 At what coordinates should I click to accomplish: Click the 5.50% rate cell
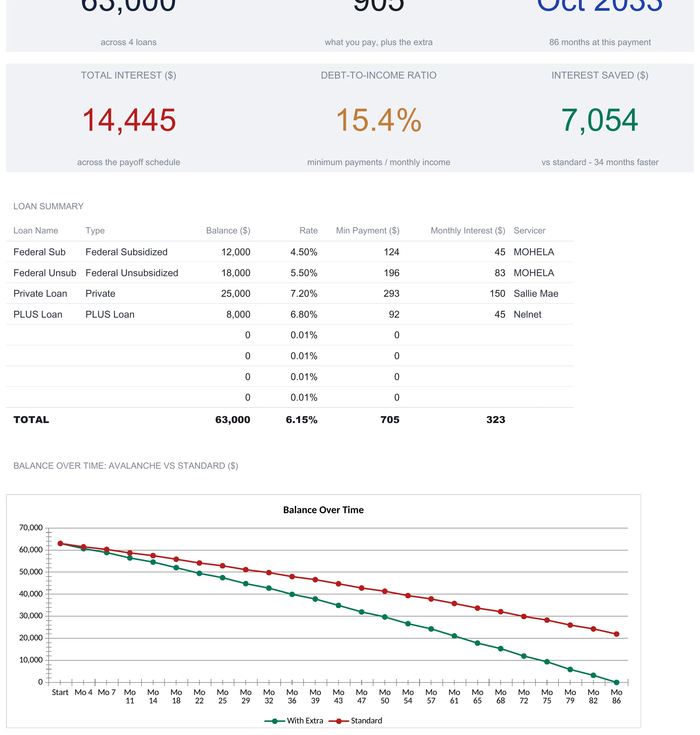click(304, 273)
